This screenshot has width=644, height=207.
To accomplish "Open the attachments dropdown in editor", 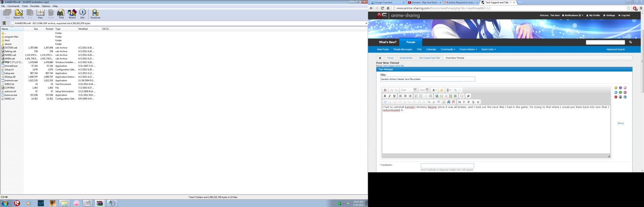I will pos(449,90).
